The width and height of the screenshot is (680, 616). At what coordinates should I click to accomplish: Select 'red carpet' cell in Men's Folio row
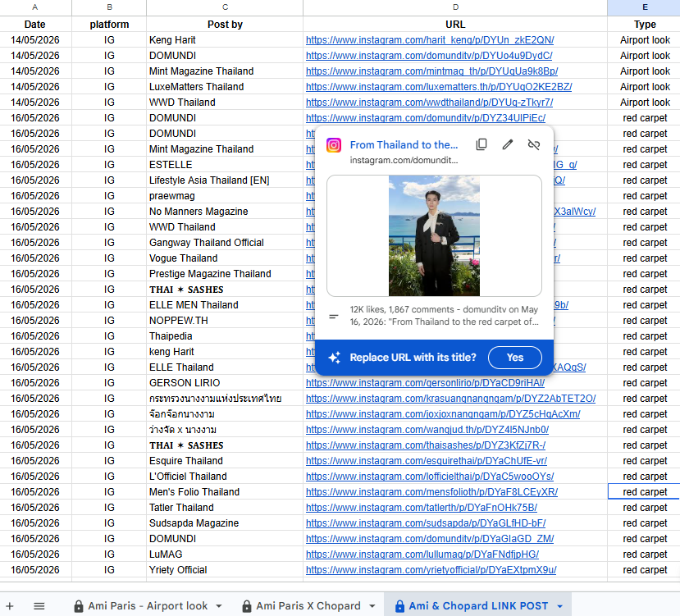coord(644,492)
